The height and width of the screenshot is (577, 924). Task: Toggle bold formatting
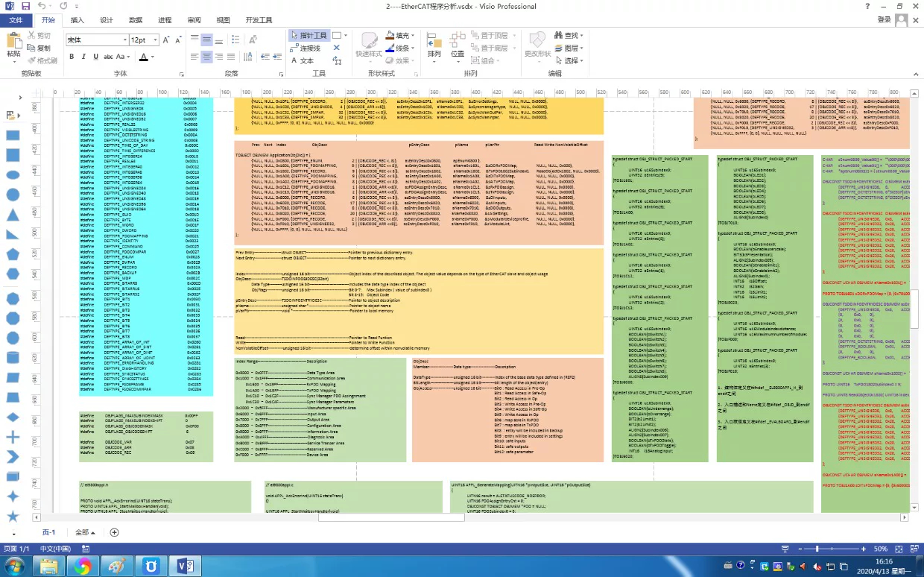click(72, 57)
